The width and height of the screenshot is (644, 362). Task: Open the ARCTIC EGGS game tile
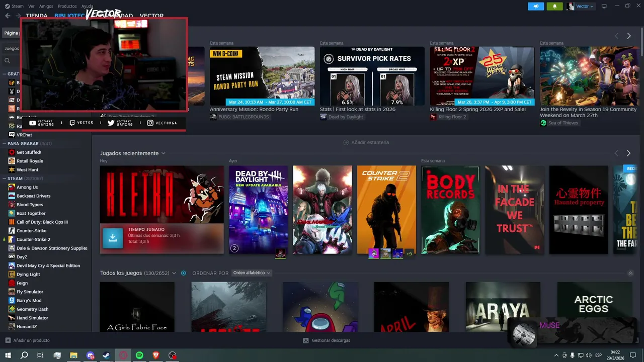594,307
